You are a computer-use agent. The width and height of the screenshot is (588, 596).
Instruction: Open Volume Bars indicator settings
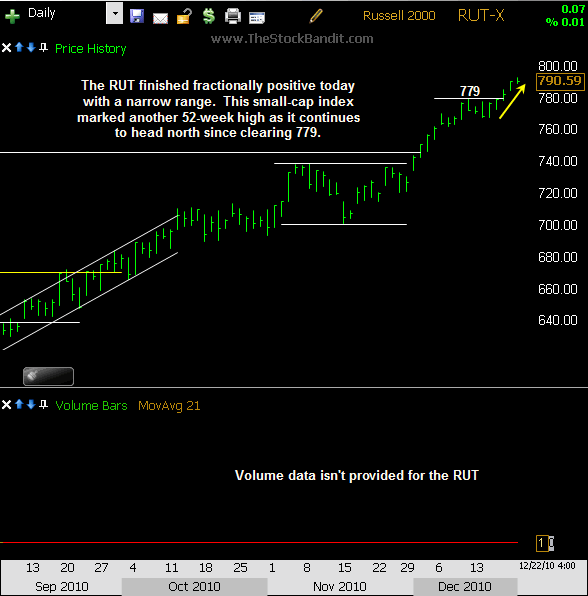pyautogui.click(x=91, y=406)
